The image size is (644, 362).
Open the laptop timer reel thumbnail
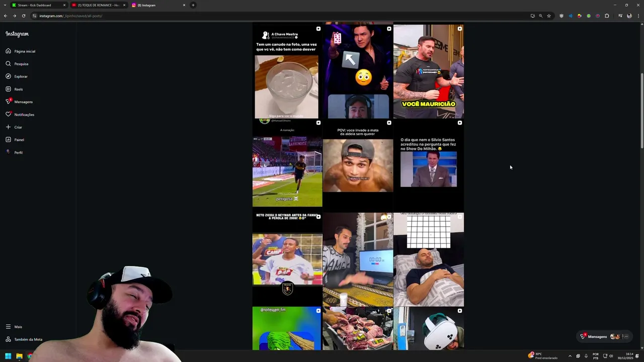point(358,259)
